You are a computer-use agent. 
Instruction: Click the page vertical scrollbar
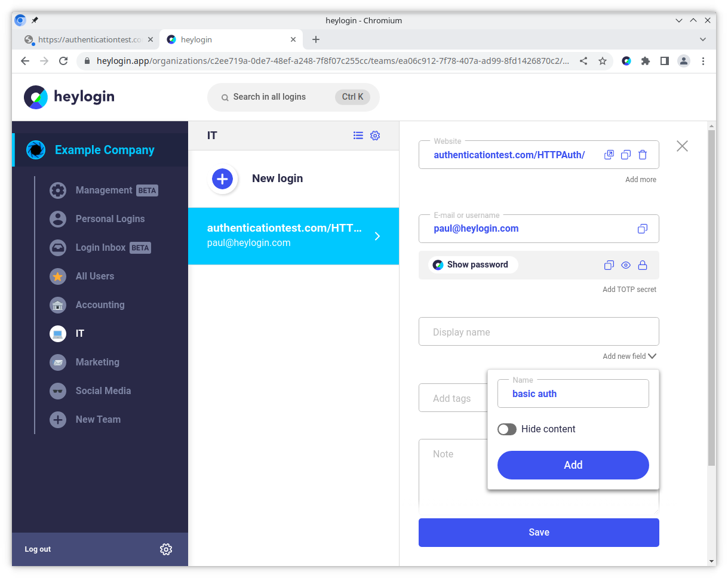pos(711,298)
